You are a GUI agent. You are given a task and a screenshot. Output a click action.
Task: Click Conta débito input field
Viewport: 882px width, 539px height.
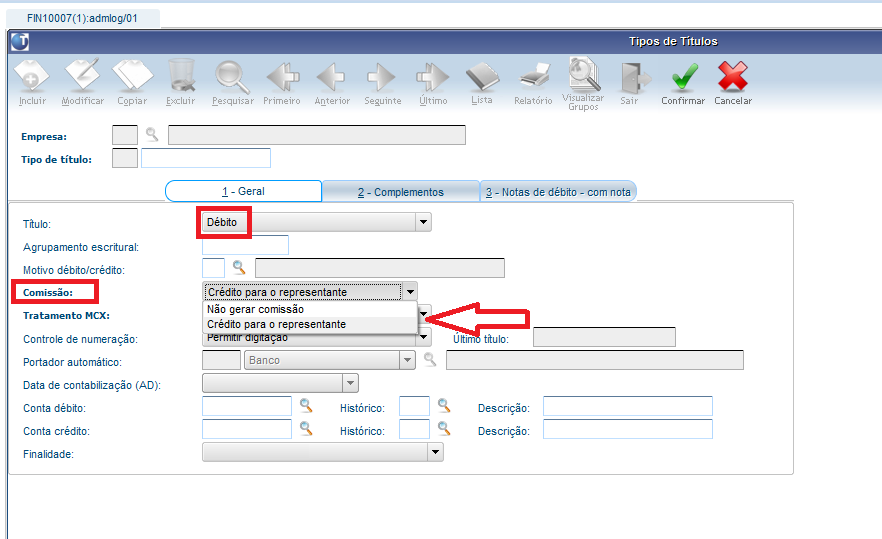click(247, 406)
